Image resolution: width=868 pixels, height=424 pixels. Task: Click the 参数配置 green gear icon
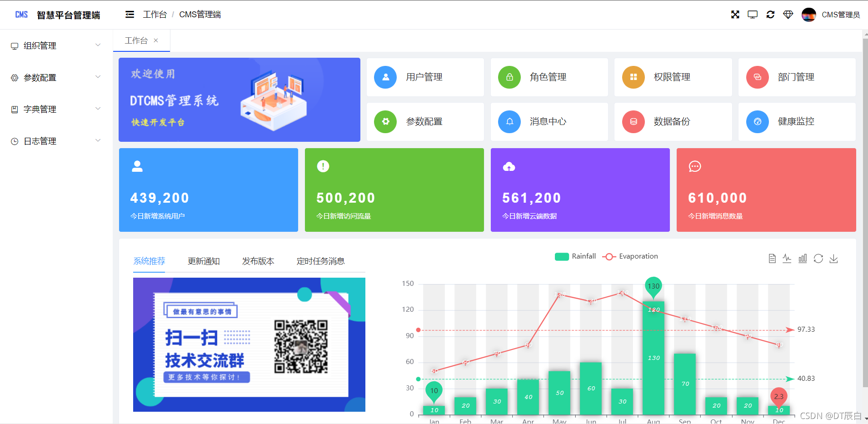tap(385, 122)
